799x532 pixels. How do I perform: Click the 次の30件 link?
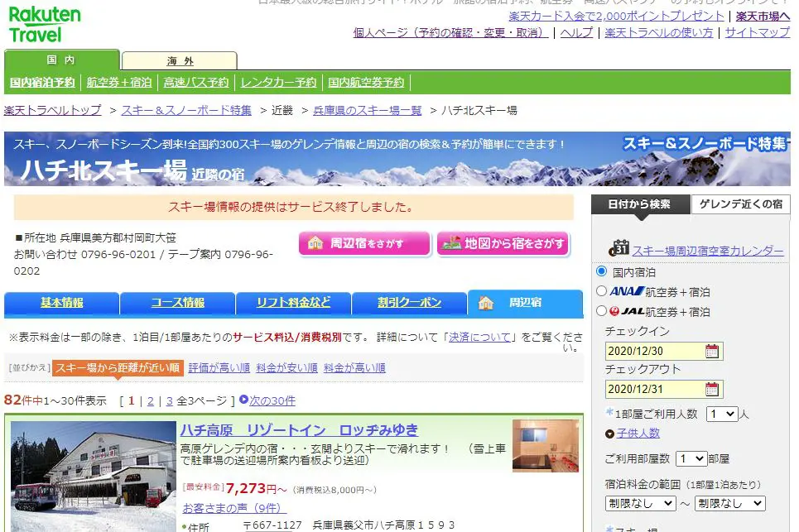pyautogui.click(x=272, y=400)
